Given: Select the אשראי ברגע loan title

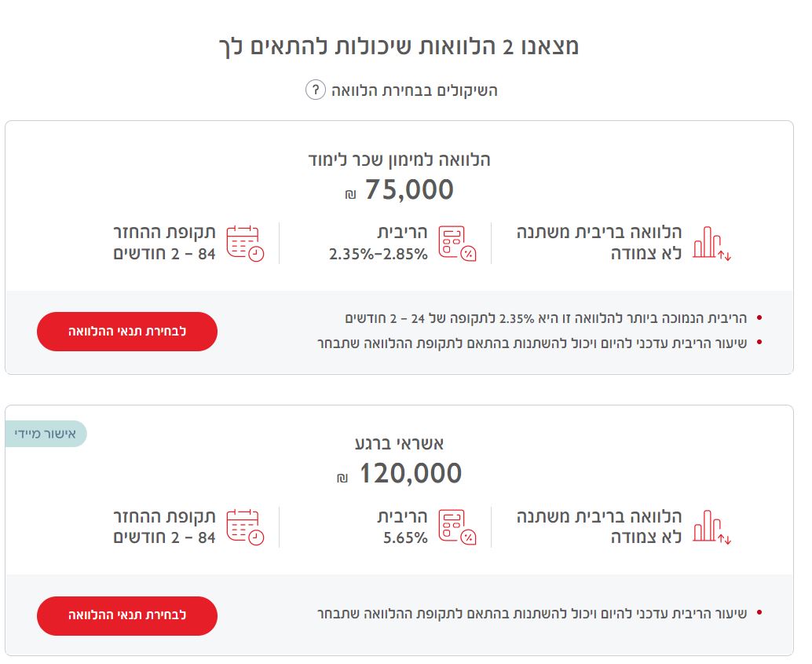Looking at the screenshot, I should pyautogui.click(x=399, y=444).
